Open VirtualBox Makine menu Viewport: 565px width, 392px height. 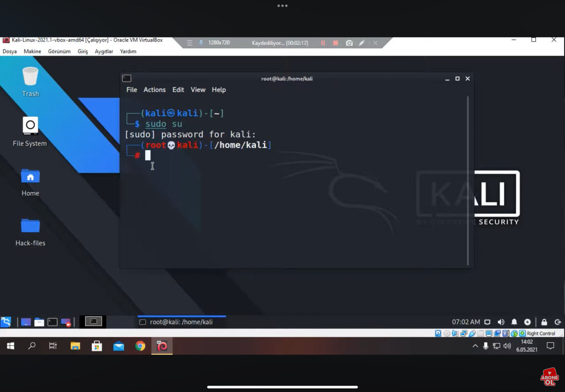(32, 52)
